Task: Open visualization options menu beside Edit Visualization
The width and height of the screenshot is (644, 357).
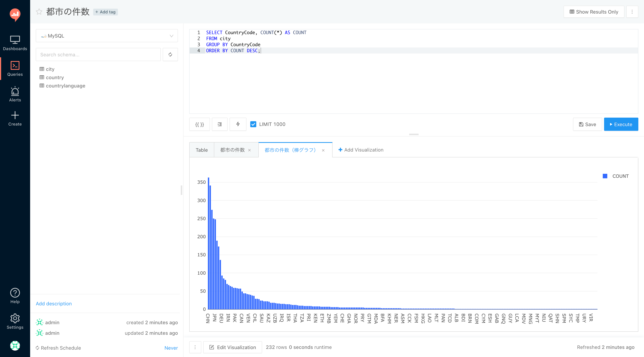Action: 195,347
